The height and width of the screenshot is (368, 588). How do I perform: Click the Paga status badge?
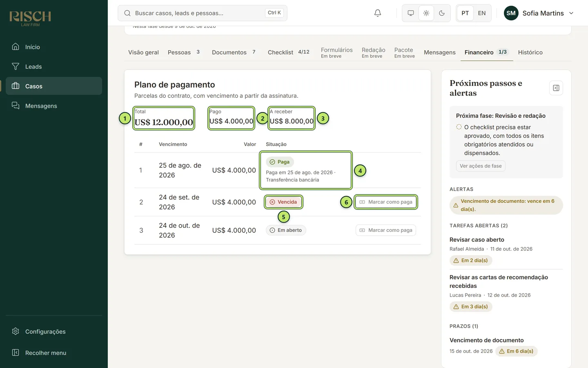pos(280,162)
